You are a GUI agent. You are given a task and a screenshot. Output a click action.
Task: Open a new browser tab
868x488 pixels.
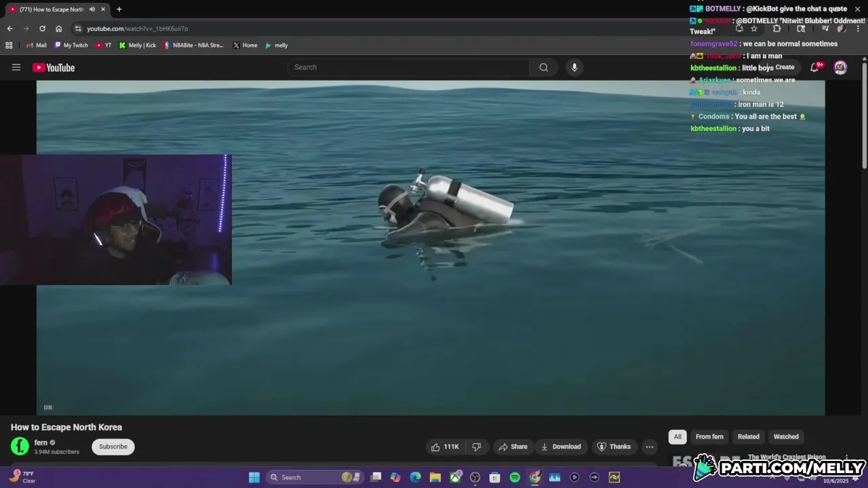[119, 9]
